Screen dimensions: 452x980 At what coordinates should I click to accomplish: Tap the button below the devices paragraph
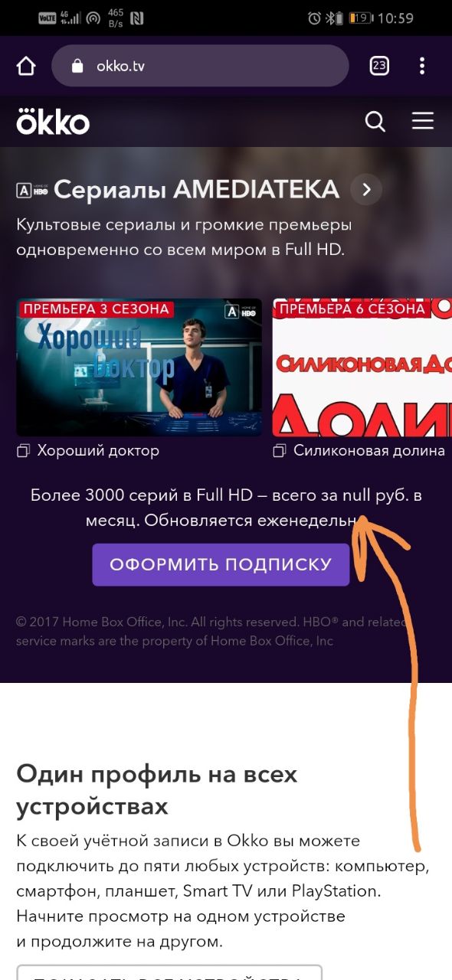pyautogui.click(x=169, y=972)
